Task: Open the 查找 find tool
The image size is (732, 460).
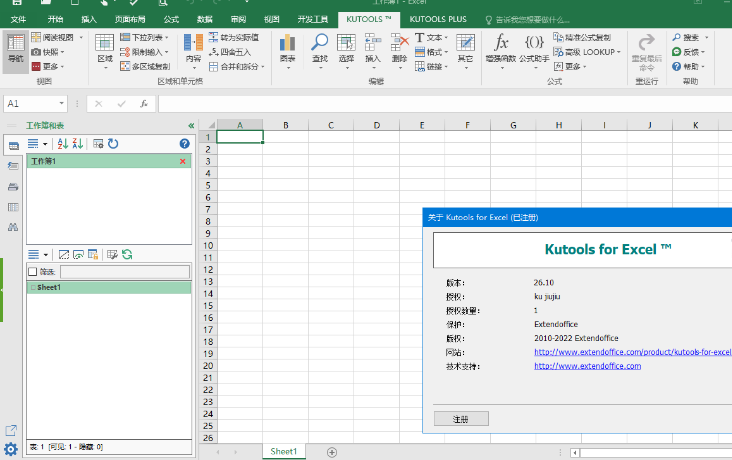Action: [x=320, y=51]
